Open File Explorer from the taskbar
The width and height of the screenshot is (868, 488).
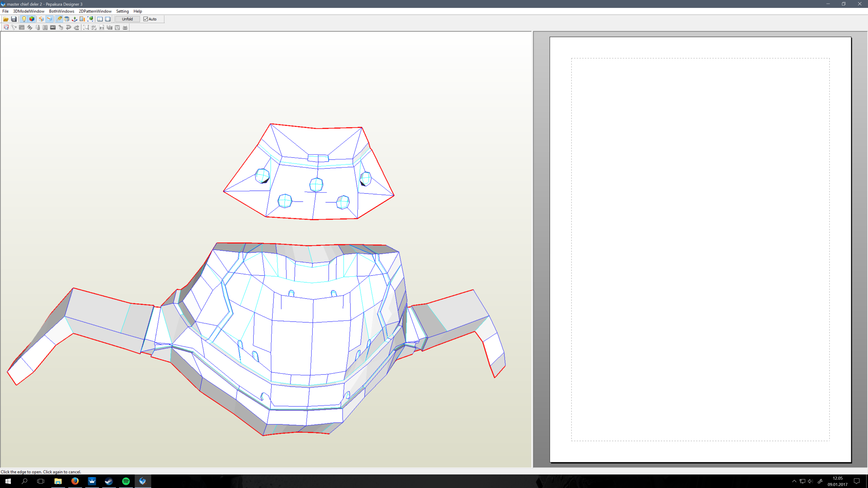(58, 481)
